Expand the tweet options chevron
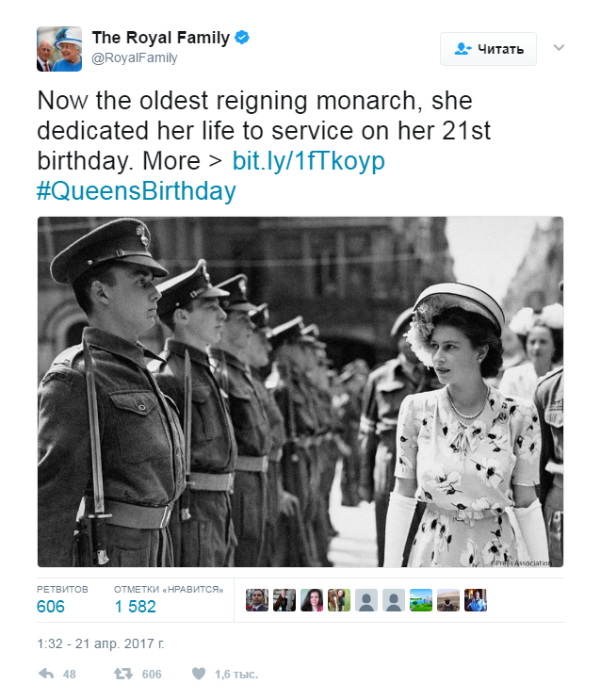The height and width of the screenshot is (700, 601). click(559, 47)
